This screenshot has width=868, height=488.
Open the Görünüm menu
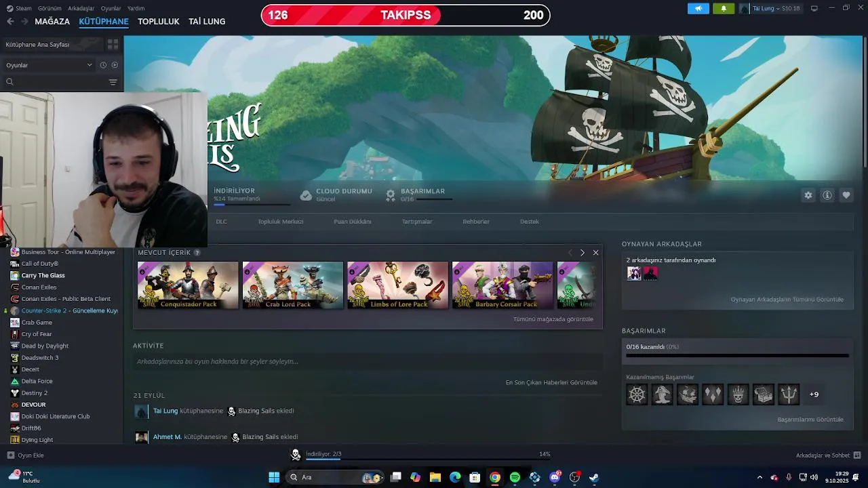(x=50, y=8)
